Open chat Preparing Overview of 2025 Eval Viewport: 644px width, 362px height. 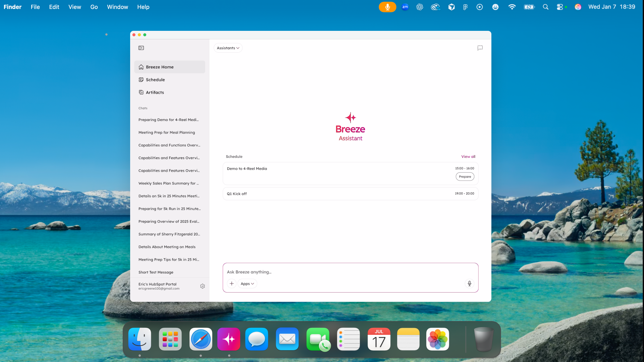(x=170, y=222)
